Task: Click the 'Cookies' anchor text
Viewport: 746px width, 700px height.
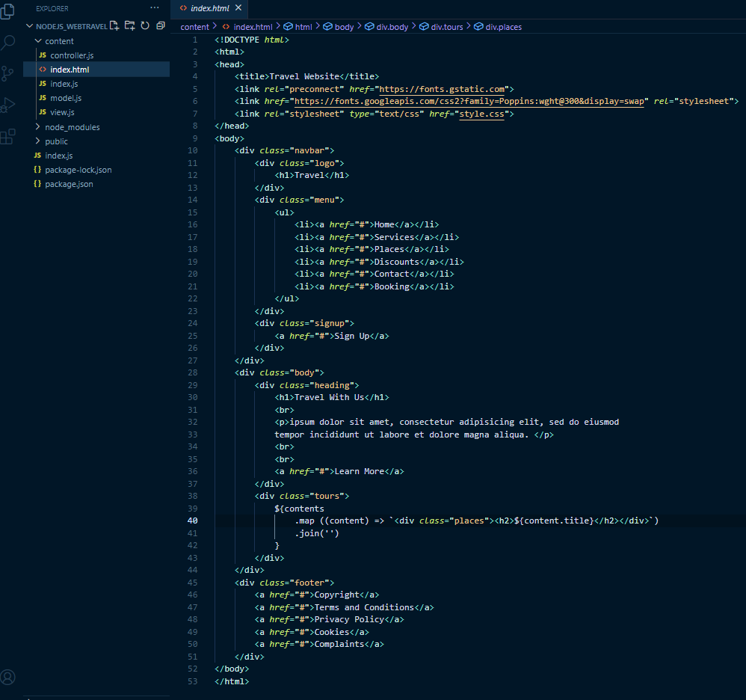Action: click(332, 632)
